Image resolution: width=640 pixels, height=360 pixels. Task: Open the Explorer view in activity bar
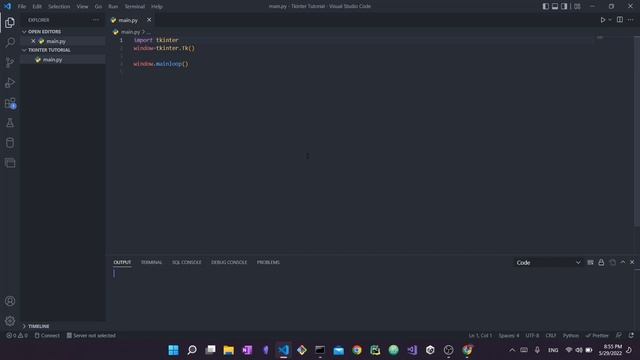[x=10, y=22]
